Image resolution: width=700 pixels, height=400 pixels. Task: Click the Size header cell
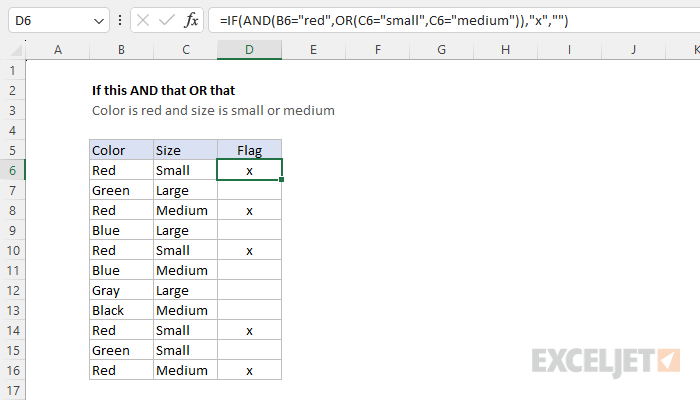pos(185,150)
